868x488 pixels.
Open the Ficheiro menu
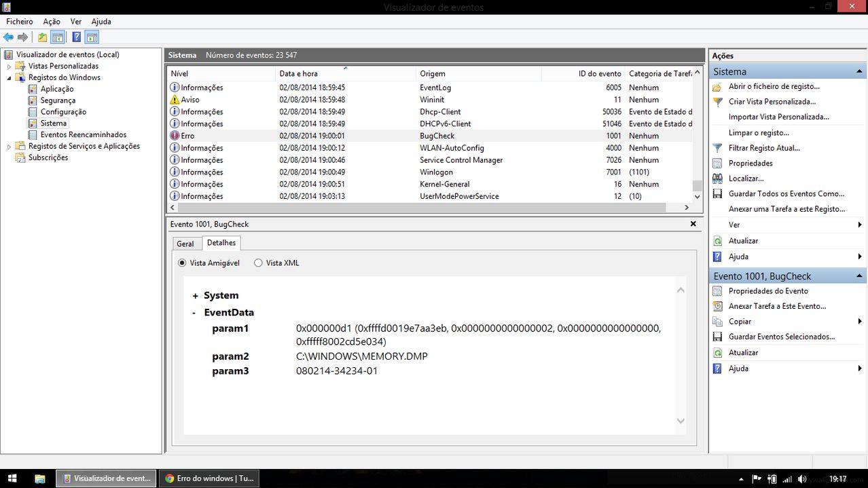20,22
